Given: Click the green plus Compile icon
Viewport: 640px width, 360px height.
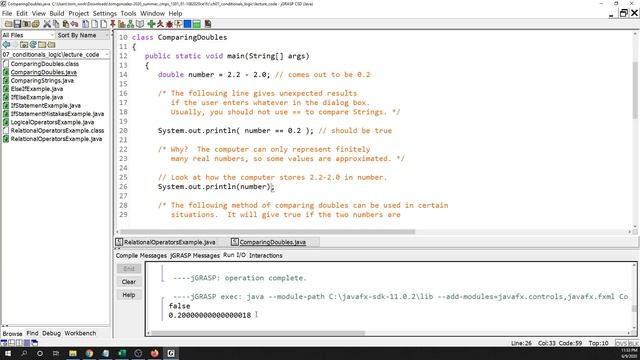Looking at the screenshot, I should click(x=151, y=24).
